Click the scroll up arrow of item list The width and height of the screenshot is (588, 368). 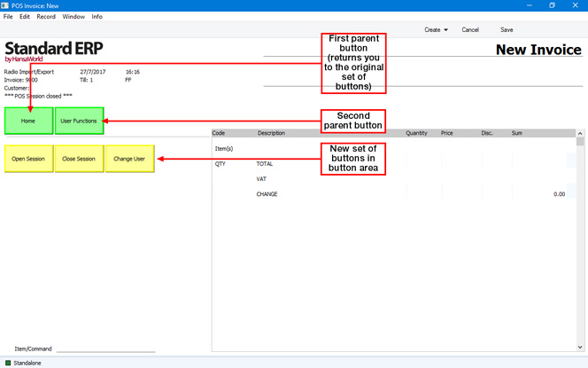point(580,133)
